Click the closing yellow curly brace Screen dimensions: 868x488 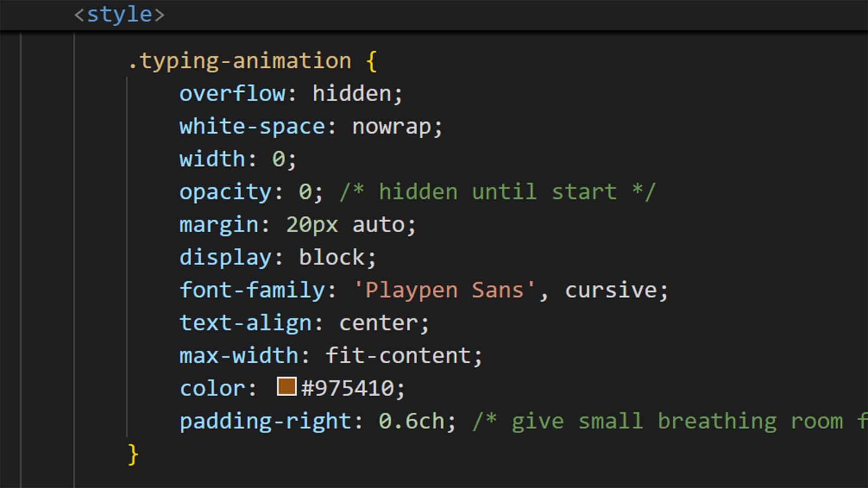tap(133, 454)
